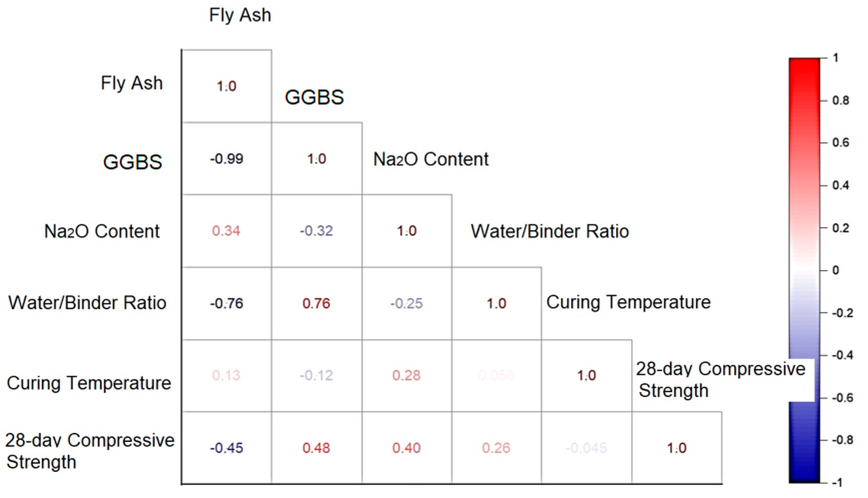Click the 0.8 tick label on color scale

click(x=840, y=100)
